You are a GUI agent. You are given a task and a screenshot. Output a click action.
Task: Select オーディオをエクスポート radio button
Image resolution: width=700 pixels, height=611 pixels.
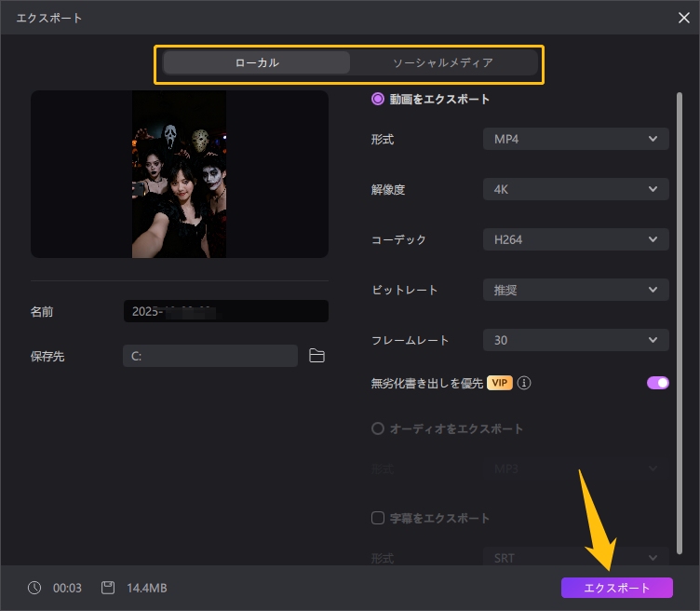[378, 429]
